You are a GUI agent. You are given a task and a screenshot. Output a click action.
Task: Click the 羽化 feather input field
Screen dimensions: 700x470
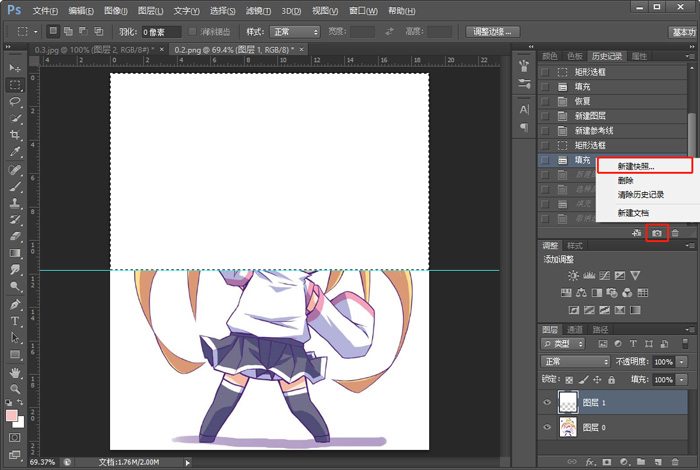[162, 32]
